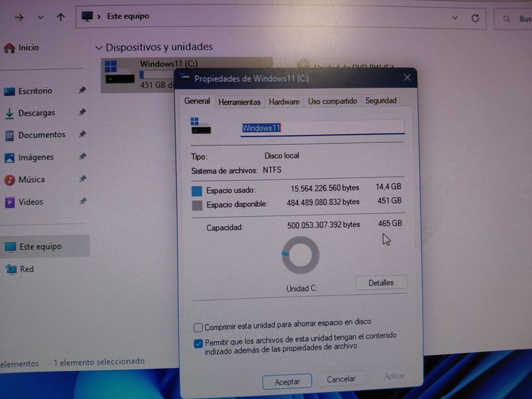Image resolution: width=532 pixels, height=399 pixels.
Task: Click the pin icon next to Imágenes
Action: [x=82, y=156]
